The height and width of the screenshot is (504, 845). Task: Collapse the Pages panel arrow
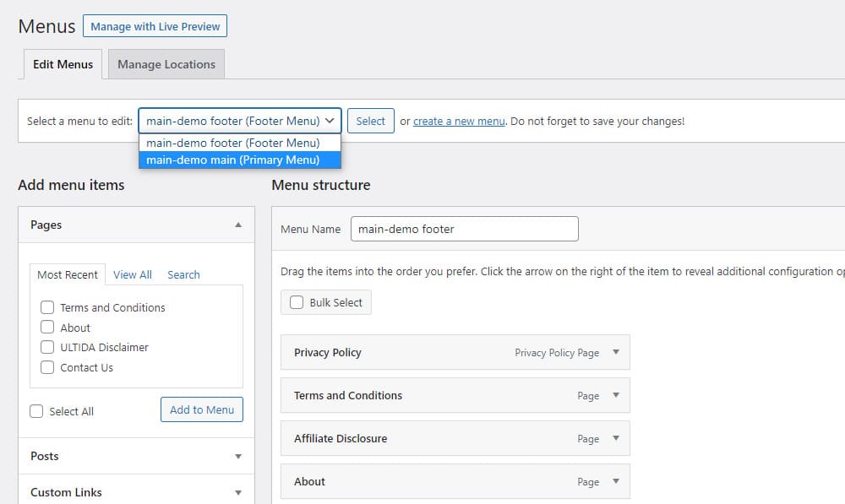click(x=238, y=225)
